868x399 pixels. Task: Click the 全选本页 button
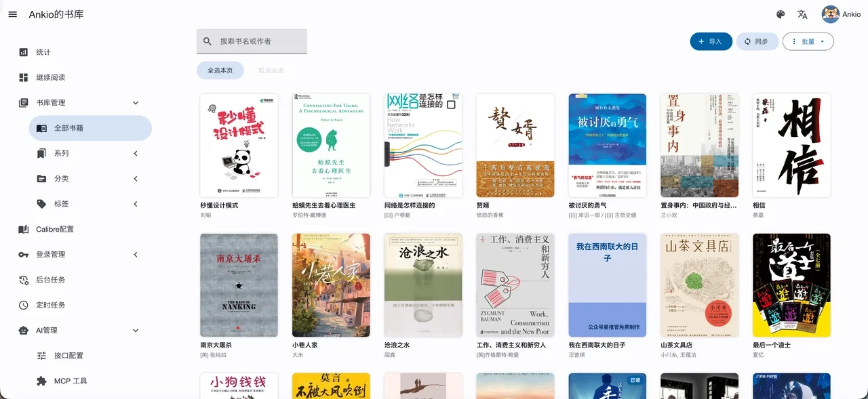pos(220,70)
